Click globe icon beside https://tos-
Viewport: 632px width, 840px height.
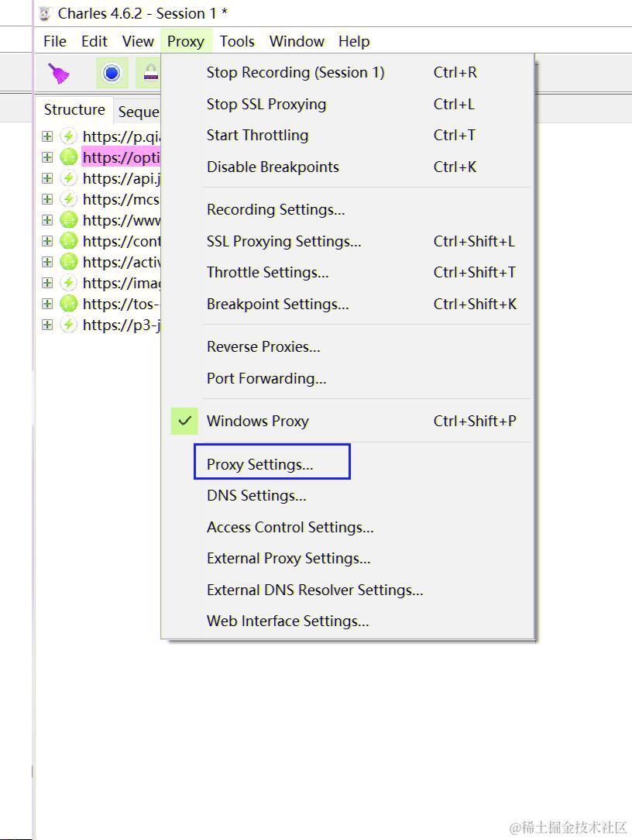point(69,303)
